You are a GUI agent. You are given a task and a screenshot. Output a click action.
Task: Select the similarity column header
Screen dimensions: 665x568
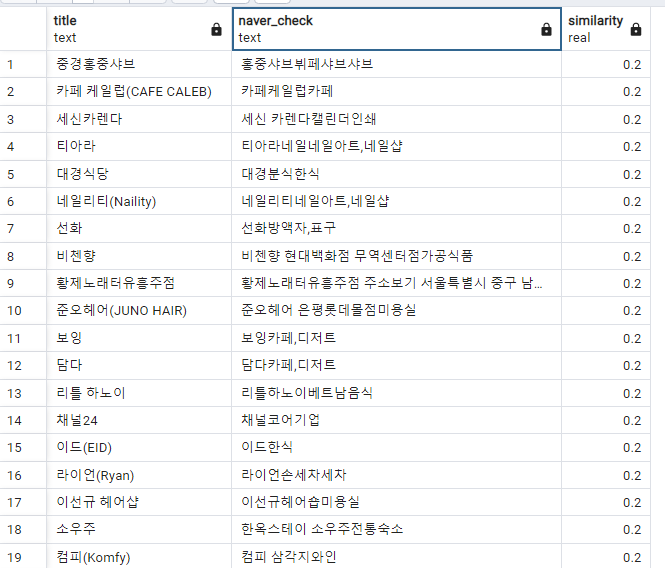606,29
